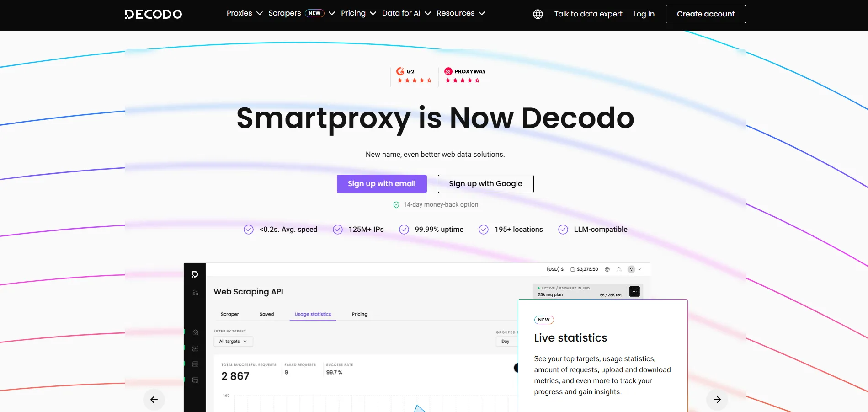Switch to the Usage statistics tab
This screenshot has width=868, height=412.
(x=313, y=314)
